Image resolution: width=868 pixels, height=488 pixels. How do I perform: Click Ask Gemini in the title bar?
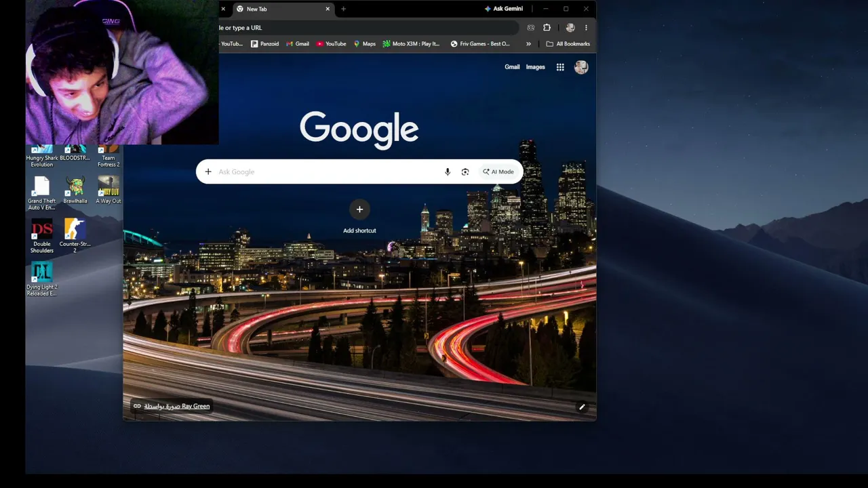504,9
